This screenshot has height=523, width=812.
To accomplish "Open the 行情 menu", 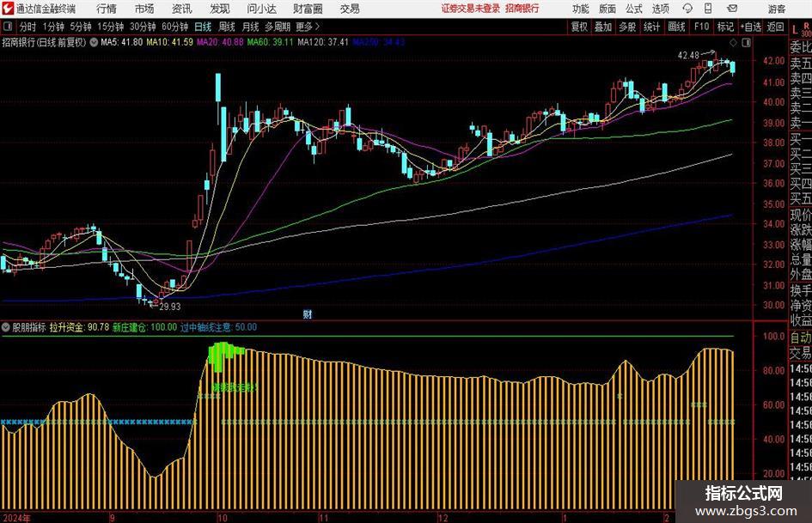I will pos(107,9).
